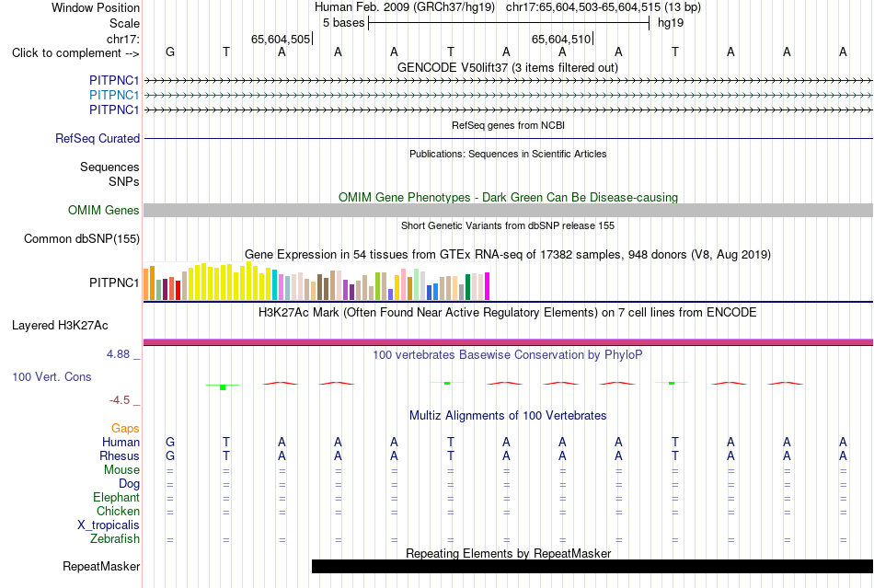Select the gray OMIM Genes bar

(x=508, y=210)
